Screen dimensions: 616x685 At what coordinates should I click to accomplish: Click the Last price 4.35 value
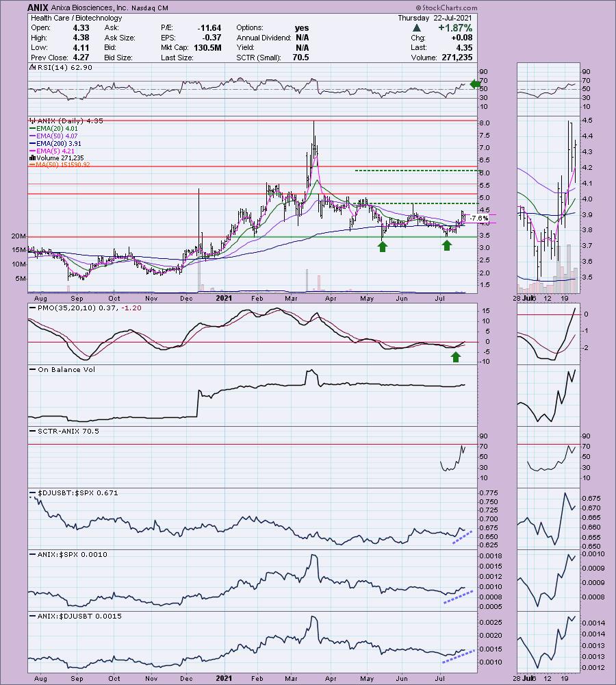(463, 48)
